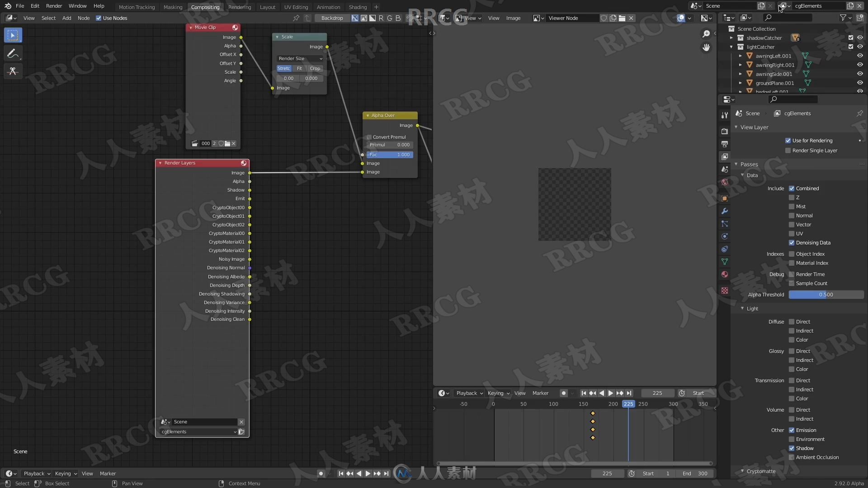Toggle the Combined pass checkbox
The width and height of the screenshot is (868, 488).
click(792, 188)
